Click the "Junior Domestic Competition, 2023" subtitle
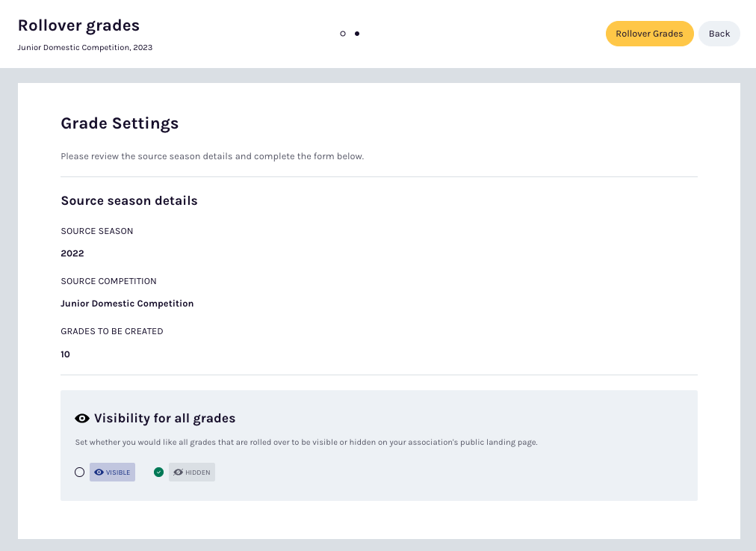Screen dimensions: 756x551 click(85, 47)
